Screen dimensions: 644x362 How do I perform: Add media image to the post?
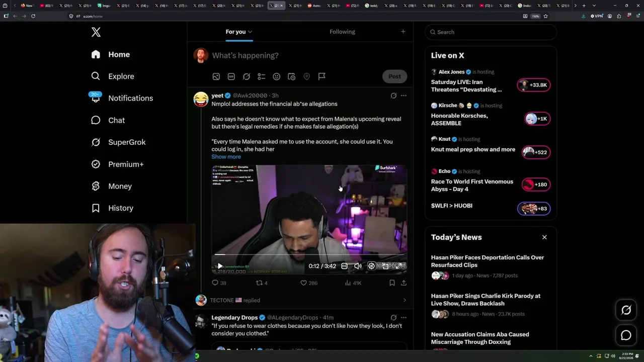pyautogui.click(x=216, y=76)
